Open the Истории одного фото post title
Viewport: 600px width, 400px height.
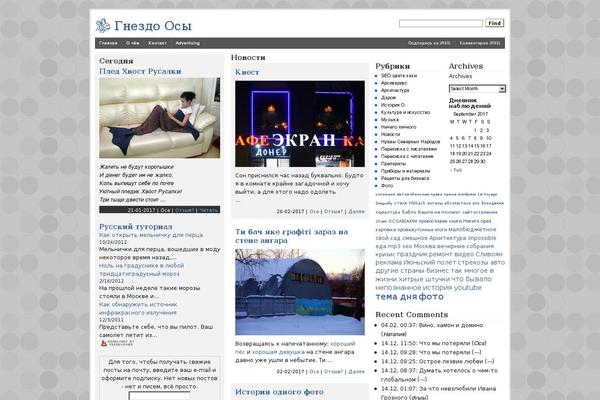279,392
